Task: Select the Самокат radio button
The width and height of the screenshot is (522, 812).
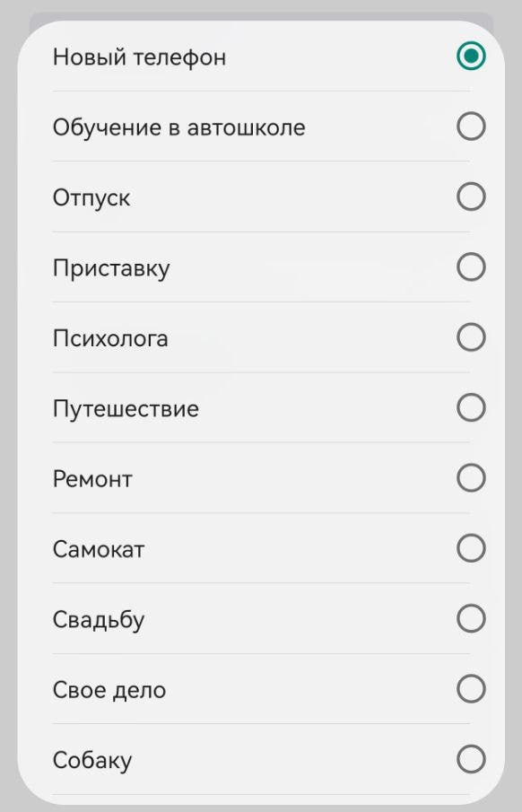Action: point(470,549)
